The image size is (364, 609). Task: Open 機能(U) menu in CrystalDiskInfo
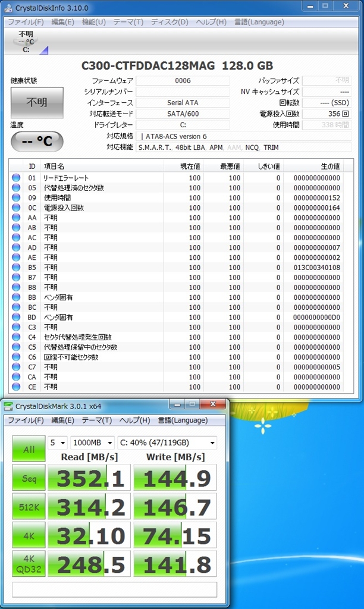pyautogui.click(x=93, y=22)
